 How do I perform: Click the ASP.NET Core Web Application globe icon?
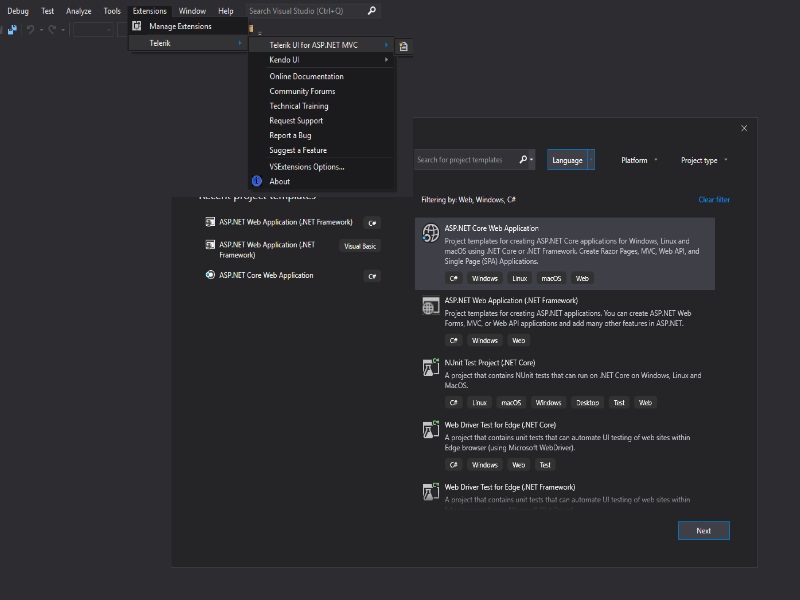click(x=430, y=234)
